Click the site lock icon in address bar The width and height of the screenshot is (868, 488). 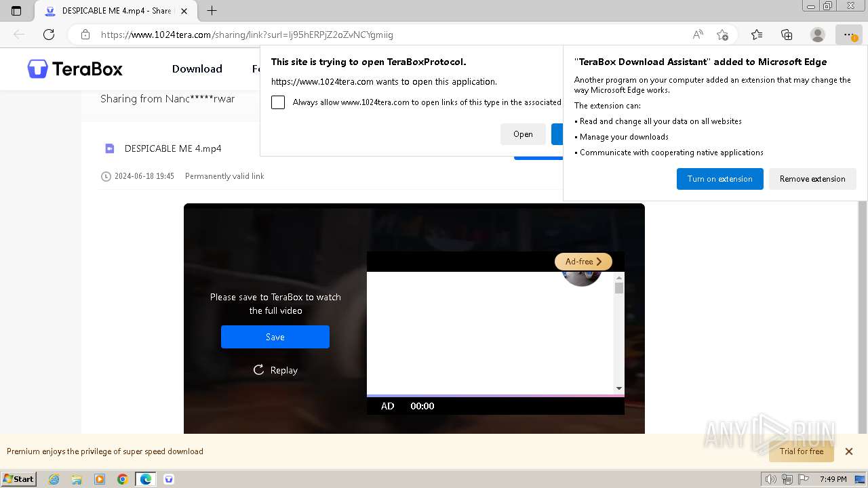(85, 35)
